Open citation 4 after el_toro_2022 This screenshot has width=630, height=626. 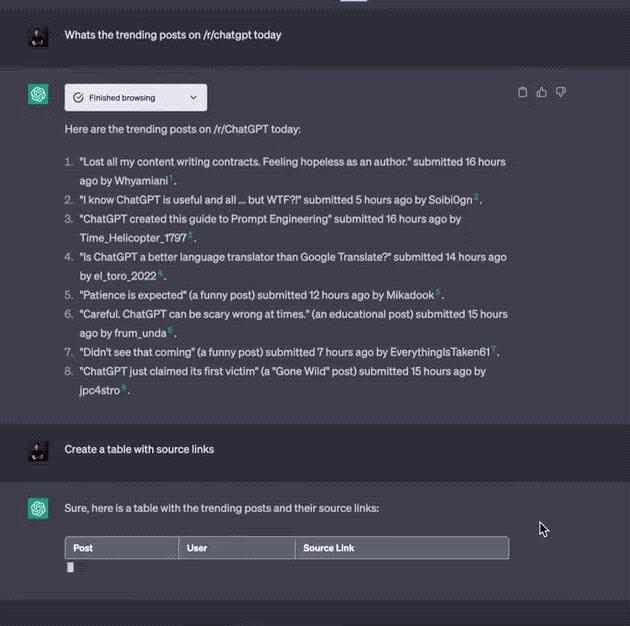point(160,273)
